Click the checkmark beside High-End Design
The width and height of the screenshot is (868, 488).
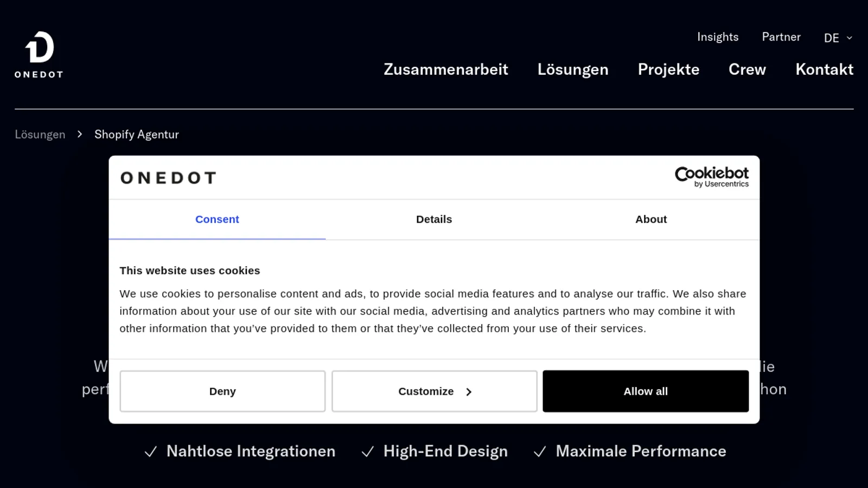pyautogui.click(x=367, y=452)
